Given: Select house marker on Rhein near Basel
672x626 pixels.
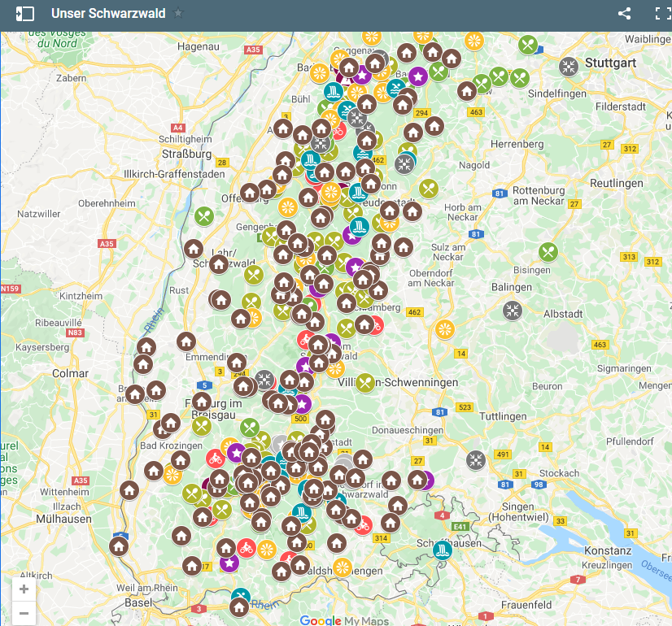Looking at the screenshot, I should pyautogui.click(x=239, y=606).
